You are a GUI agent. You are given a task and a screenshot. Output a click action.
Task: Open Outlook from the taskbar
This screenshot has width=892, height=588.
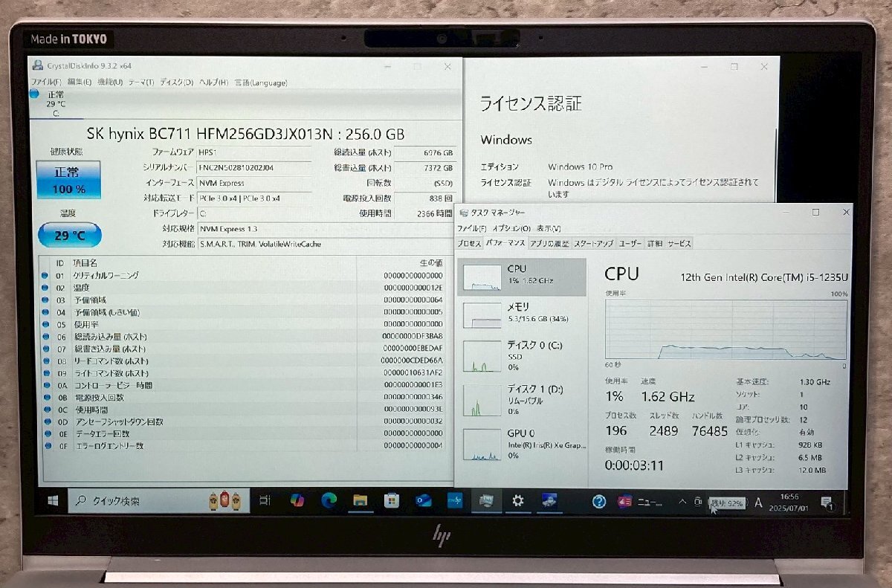tap(424, 501)
